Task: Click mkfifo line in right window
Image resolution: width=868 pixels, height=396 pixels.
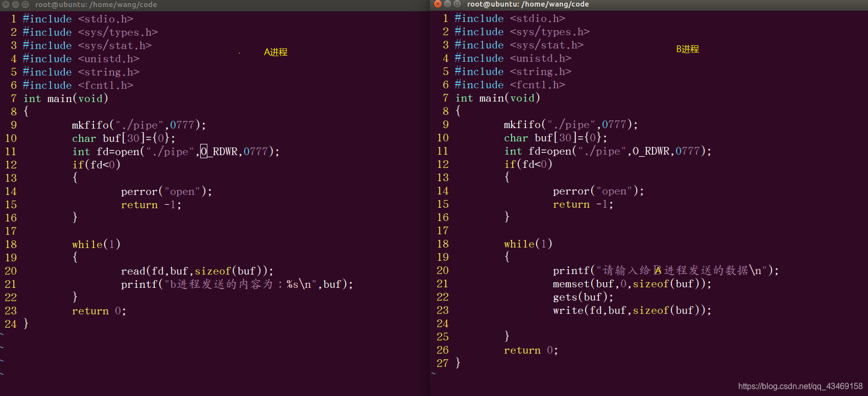Action: click(x=571, y=125)
